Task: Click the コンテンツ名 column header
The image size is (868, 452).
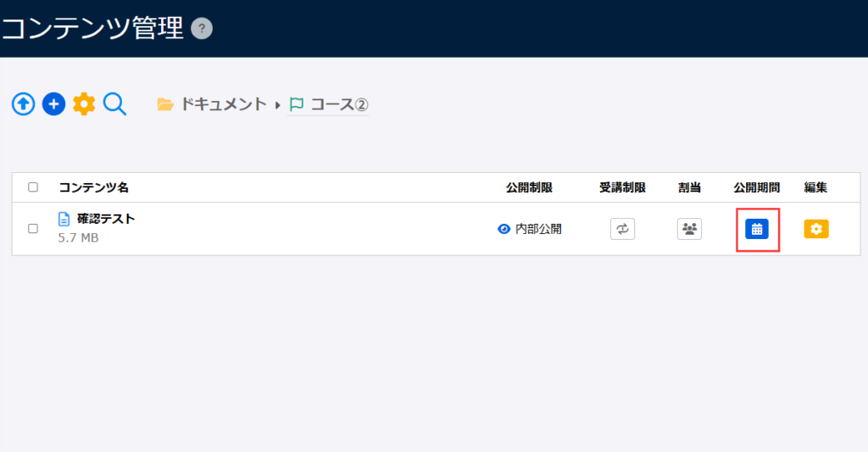Action: point(93,187)
